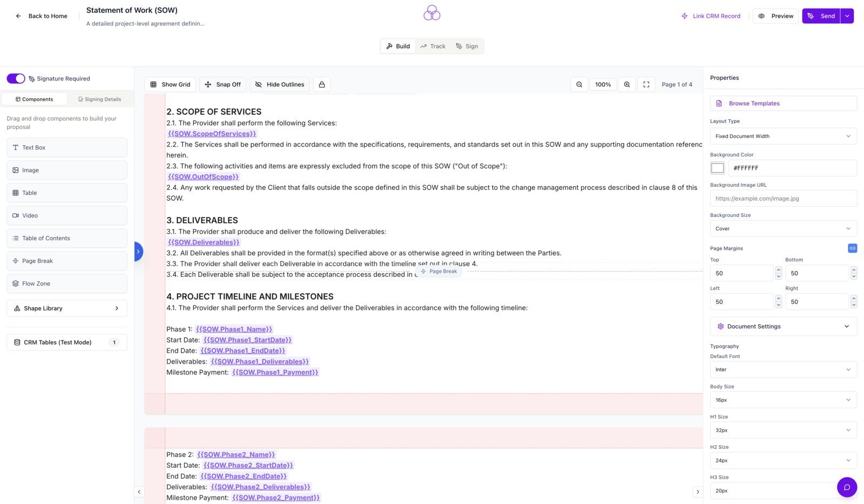864x504 pixels.
Task: Expand Document Settings section
Action: [x=783, y=326]
